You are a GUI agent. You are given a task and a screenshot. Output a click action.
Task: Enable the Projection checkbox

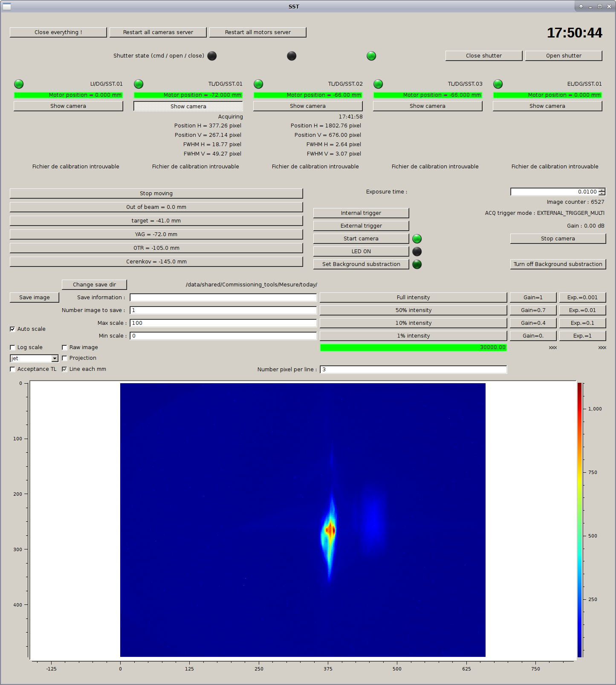65,358
